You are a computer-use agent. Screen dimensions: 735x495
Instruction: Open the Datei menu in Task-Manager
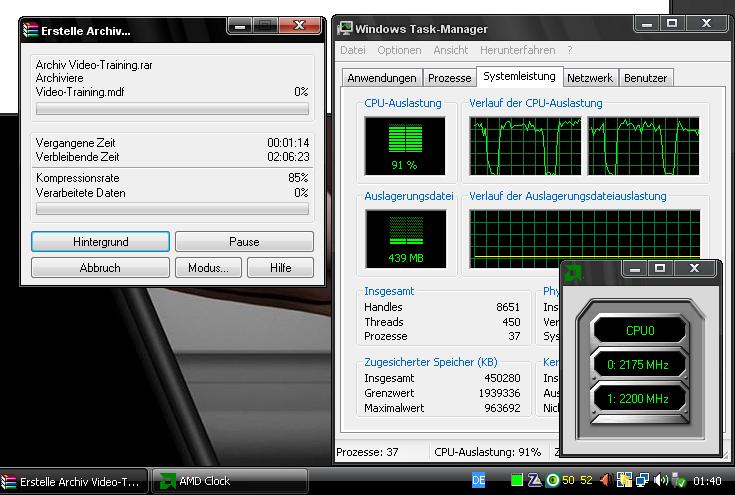(x=353, y=50)
